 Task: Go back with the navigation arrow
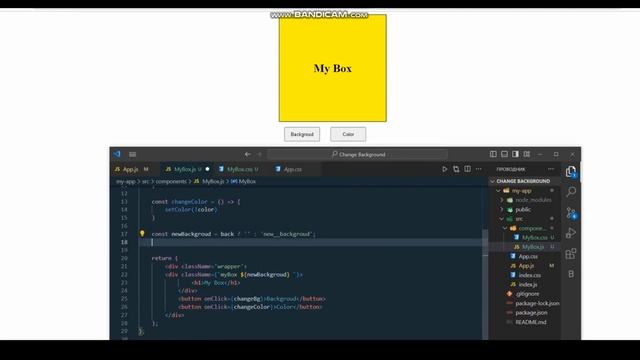tap(248, 154)
